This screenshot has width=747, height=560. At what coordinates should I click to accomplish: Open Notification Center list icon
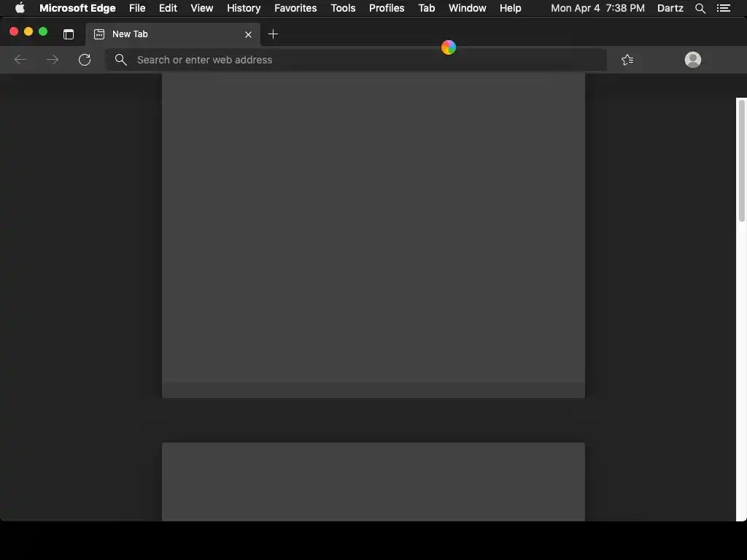point(723,8)
